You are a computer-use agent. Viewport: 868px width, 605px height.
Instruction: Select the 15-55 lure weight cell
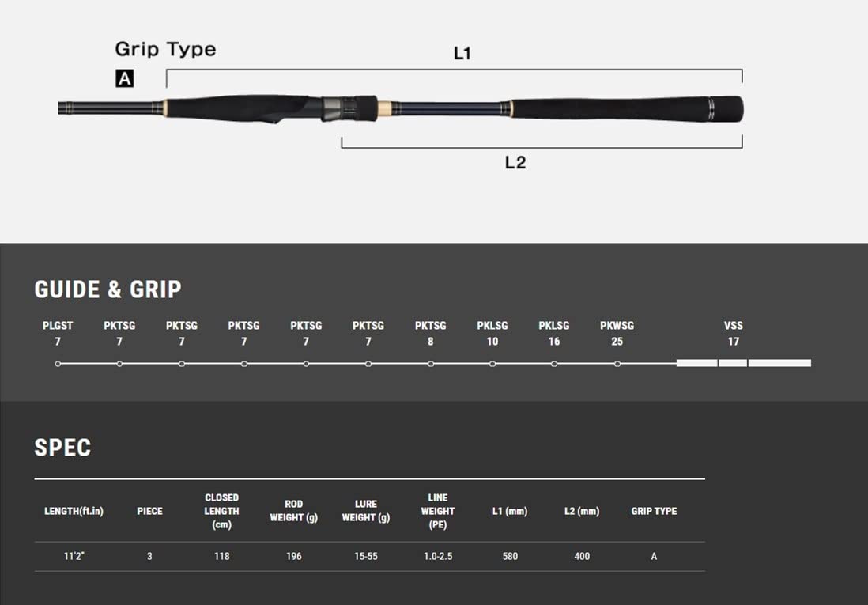pyautogui.click(x=366, y=556)
